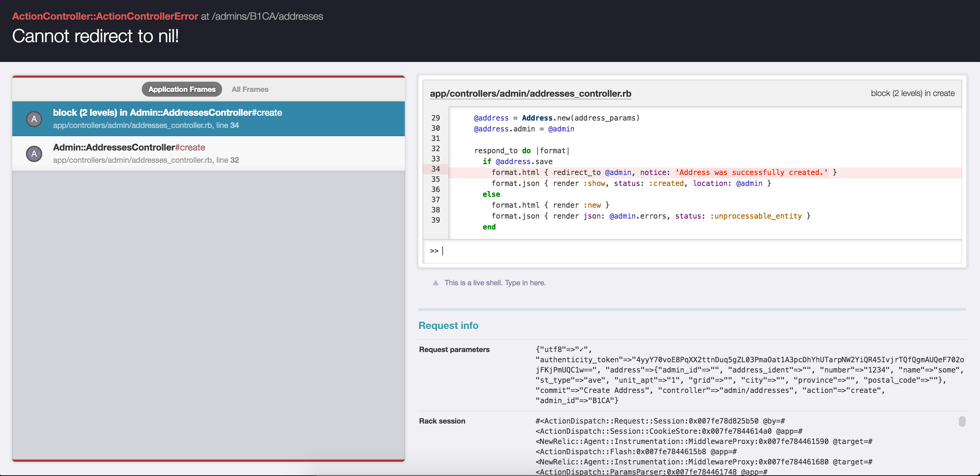This screenshot has width=980, height=476.
Task: Click 'block (2 levels) in create' label
Action: point(912,94)
